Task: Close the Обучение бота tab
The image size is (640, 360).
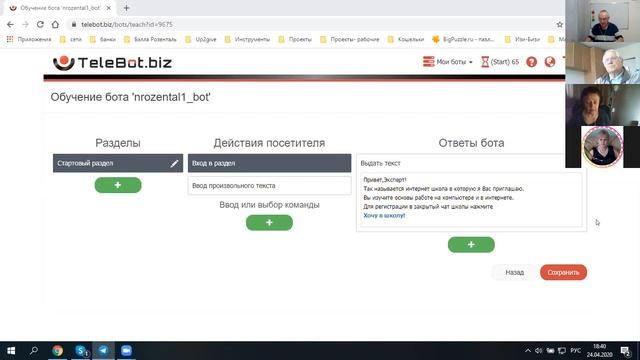Action: click(109, 8)
